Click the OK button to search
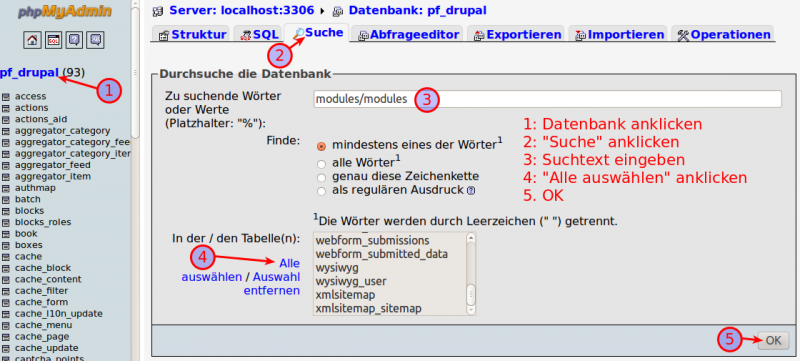 click(773, 341)
